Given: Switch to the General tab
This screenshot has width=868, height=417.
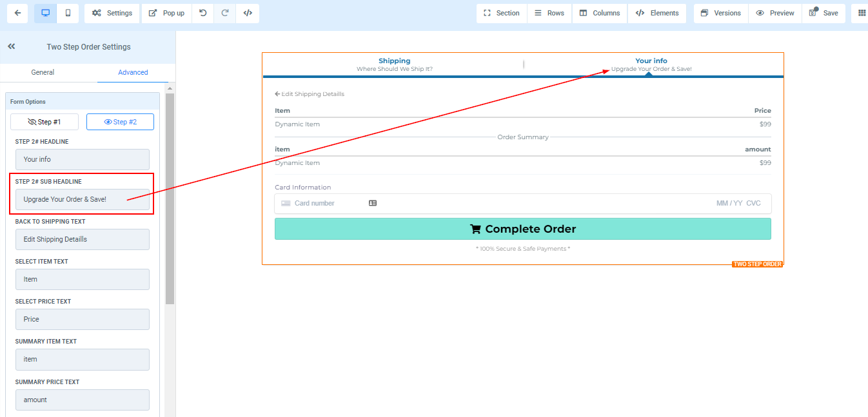Looking at the screenshot, I should 43,72.
